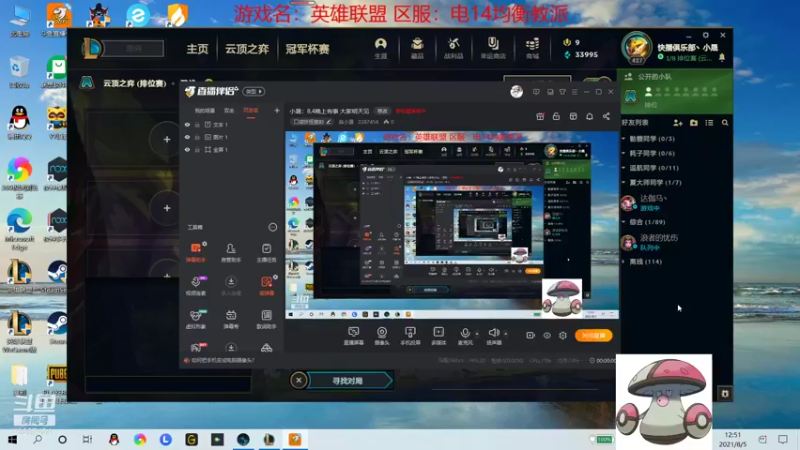Click the share icon in streaming app
The height and width of the screenshot is (450, 800).
pyautogui.click(x=606, y=116)
